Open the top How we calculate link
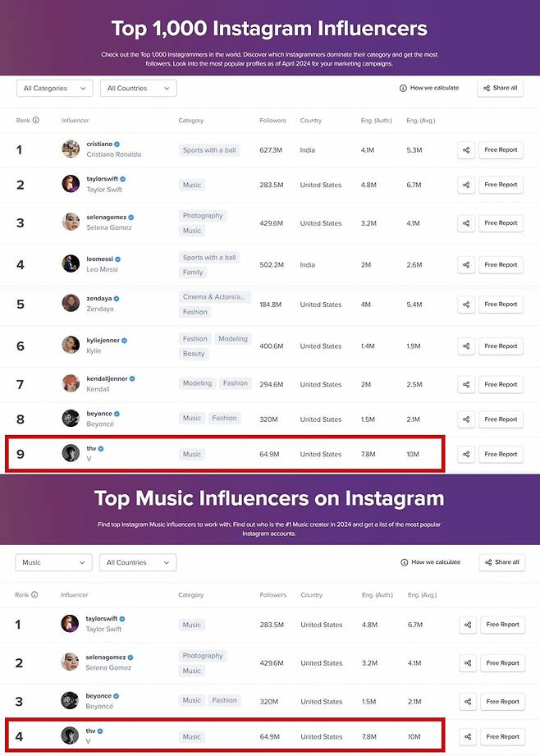The width and height of the screenshot is (540, 756). pyautogui.click(x=429, y=88)
